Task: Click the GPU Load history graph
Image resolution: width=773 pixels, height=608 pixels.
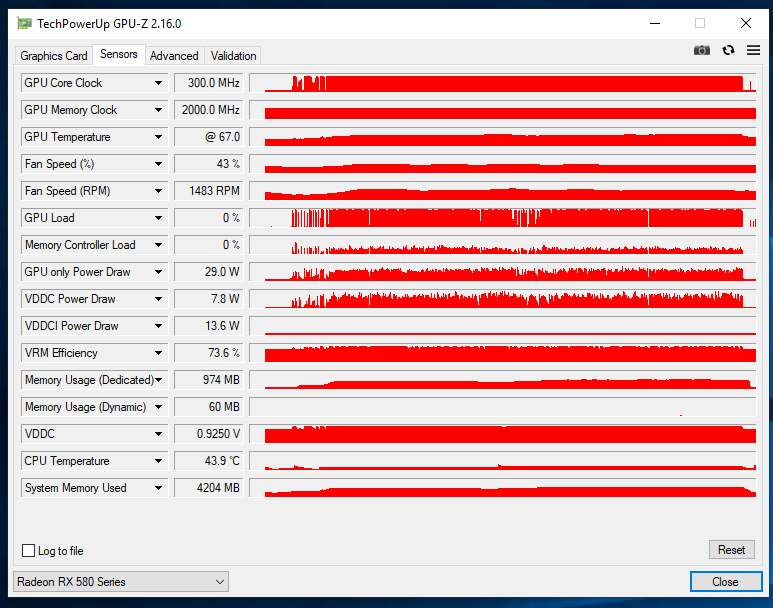Action: (503, 218)
